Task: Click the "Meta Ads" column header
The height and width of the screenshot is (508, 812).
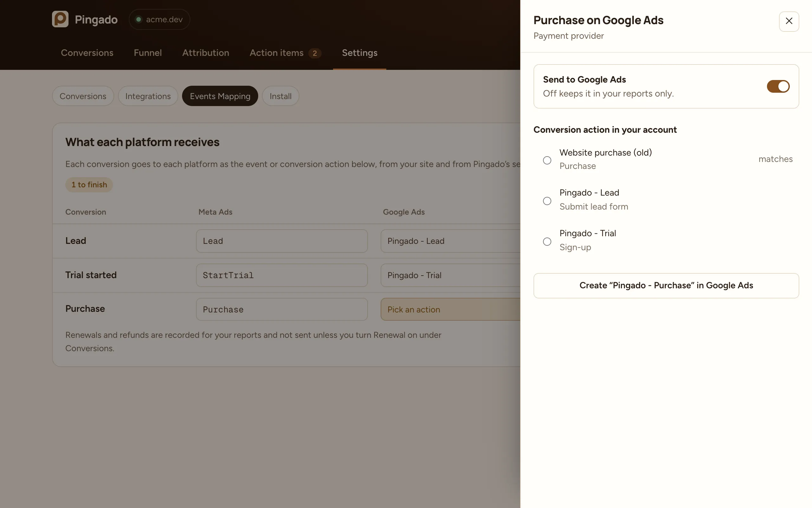Action: tap(215, 212)
